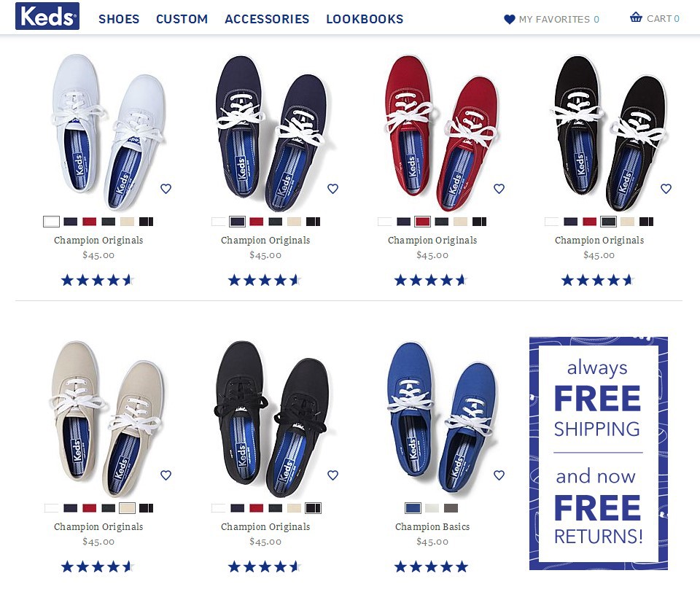Toggle heart on blue Champion Basics
700x600 pixels.
click(499, 475)
